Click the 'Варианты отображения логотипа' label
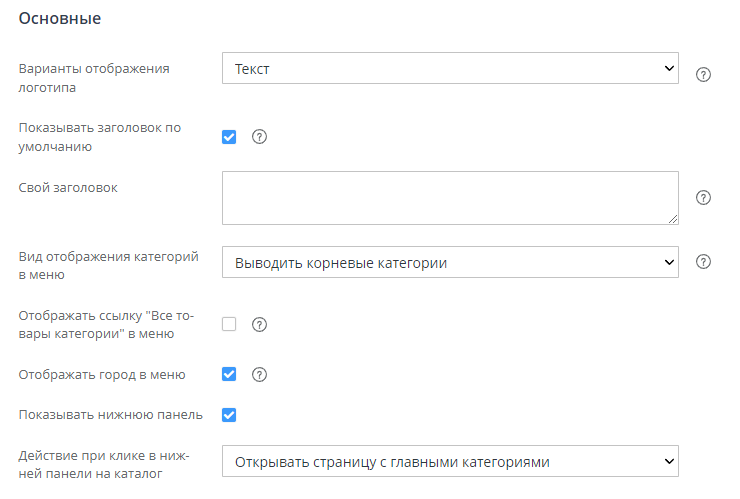This screenshot has width=740, height=499. [94, 77]
